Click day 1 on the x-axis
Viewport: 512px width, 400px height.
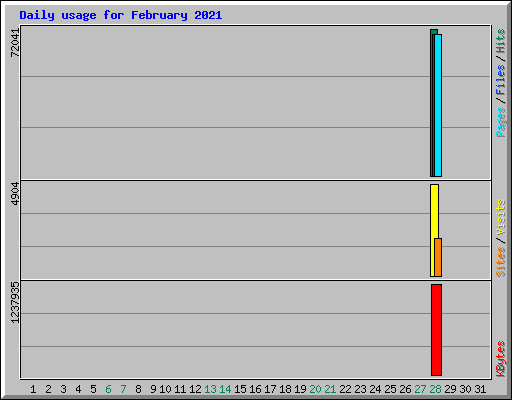33,389
